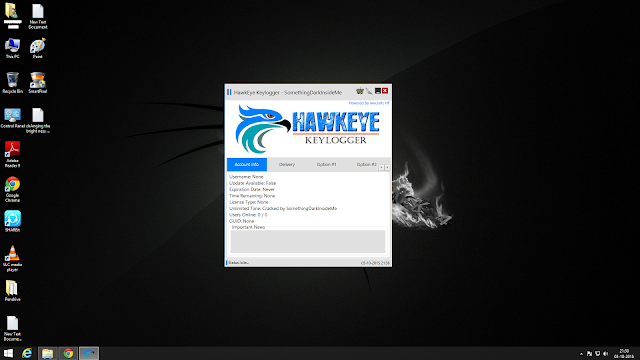Screen dimensions: 640x360
Task: Open Control Panel desktop icon
Action: [12, 118]
